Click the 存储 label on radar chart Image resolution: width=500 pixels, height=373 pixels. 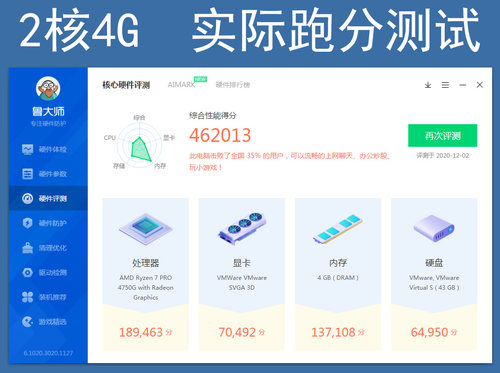point(119,166)
